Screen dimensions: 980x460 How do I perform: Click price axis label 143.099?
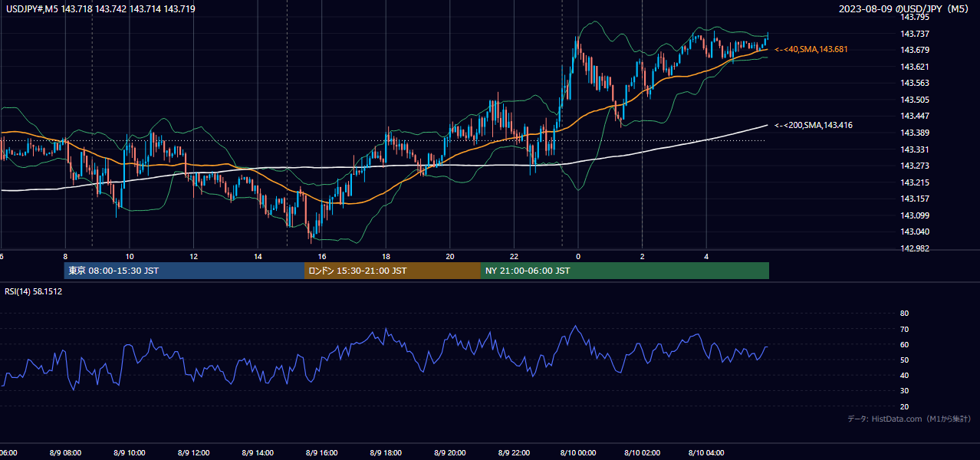click(x=915, y=215)
